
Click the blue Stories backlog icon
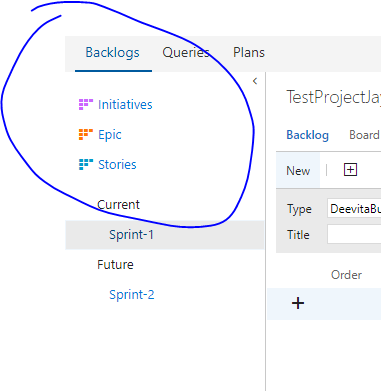[86, 164]
